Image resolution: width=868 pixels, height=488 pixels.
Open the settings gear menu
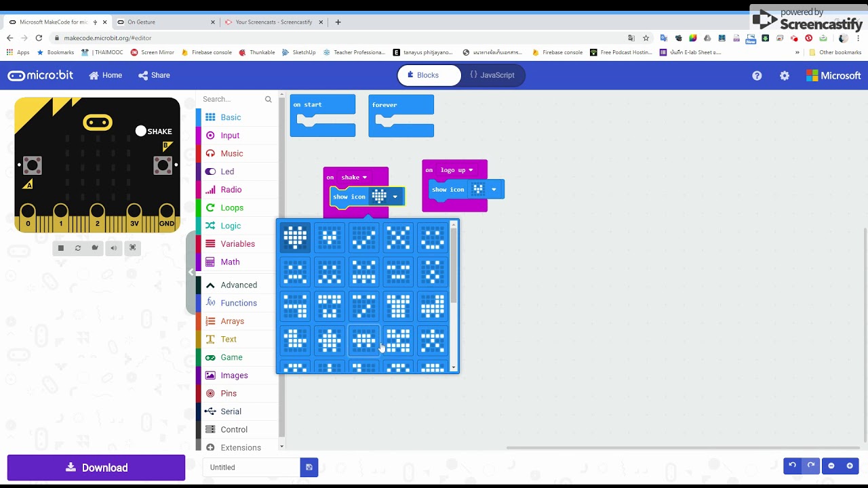785,76
